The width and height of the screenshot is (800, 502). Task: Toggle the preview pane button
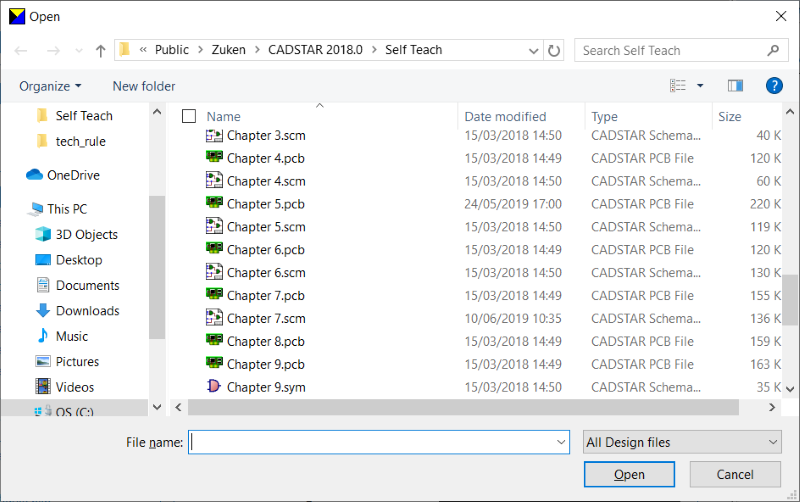pyautogui.click(x=735, y=86)
